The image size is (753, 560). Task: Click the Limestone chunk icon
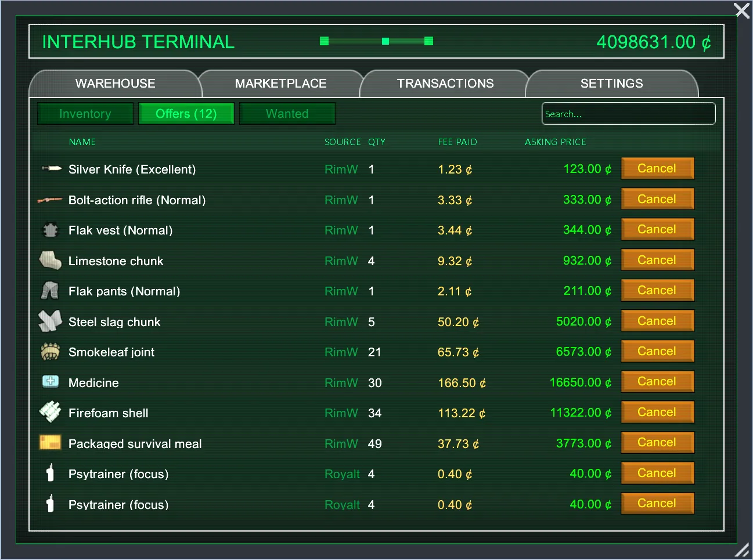point(51,261)
